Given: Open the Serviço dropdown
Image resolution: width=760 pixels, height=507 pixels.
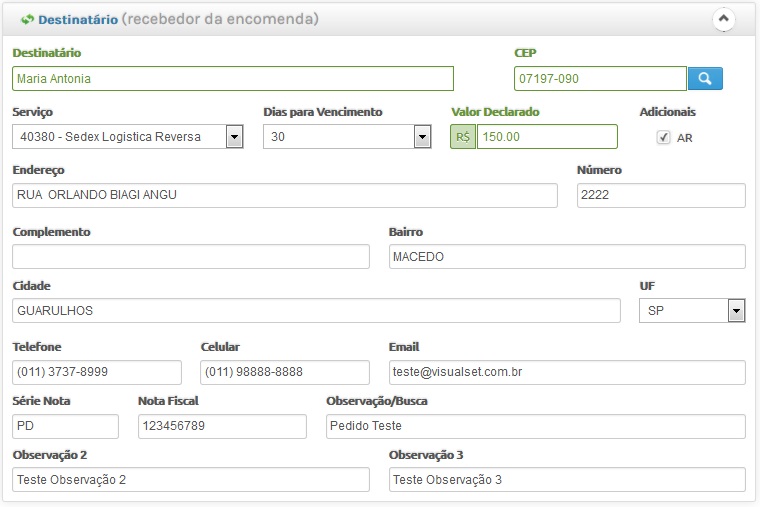Looking at the screenshot, I should click(x=127, y=137).
